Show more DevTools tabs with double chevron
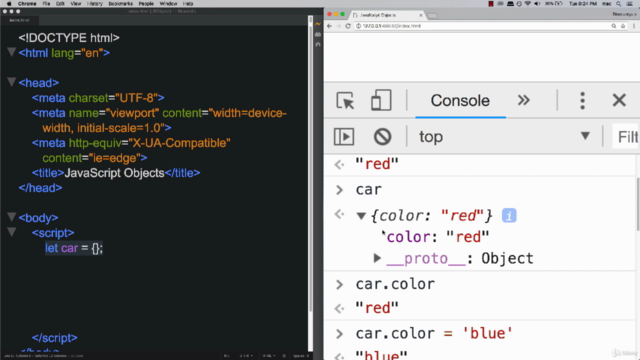The height and width of the screenshot is (360, 640). [x=524, y=100]
